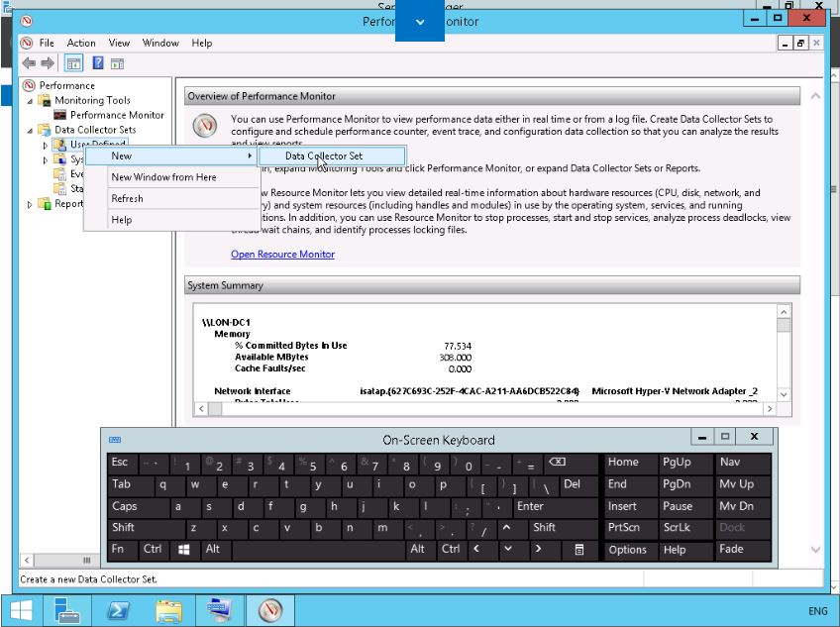Click the taskbar computer-with-keyboard icon
Image resolution: width=840 pixels, height=627 pixels.
pyautogui.click(x=220, y=610)
